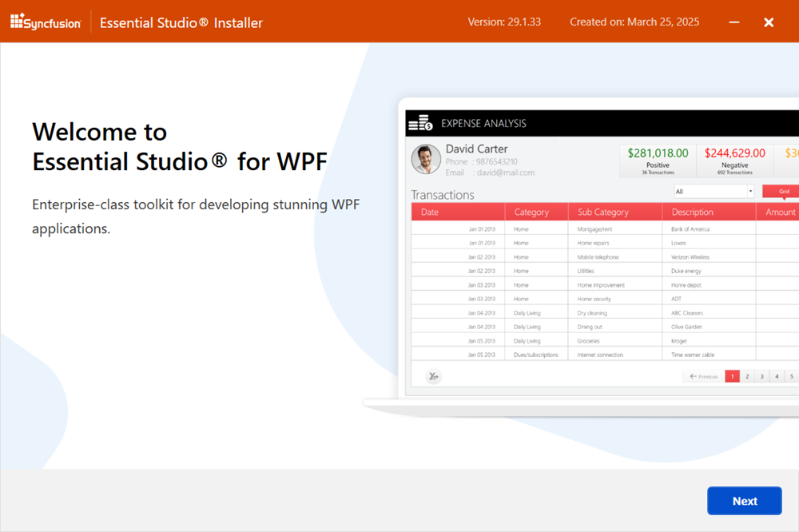
Task: Select page 2 in the pager
Action: [x=747, y=376]
